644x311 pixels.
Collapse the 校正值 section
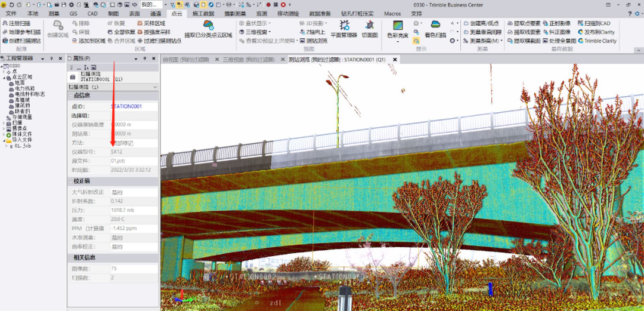(70, 181)
